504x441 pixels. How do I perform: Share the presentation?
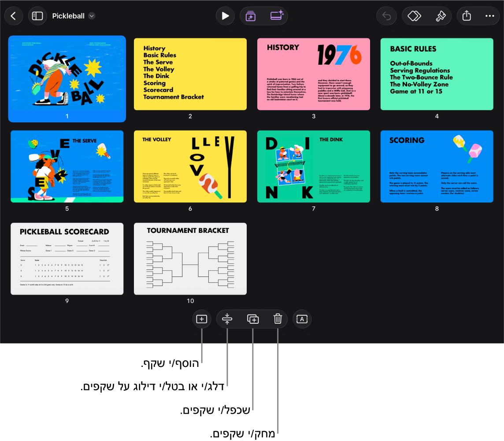(467, 16)
